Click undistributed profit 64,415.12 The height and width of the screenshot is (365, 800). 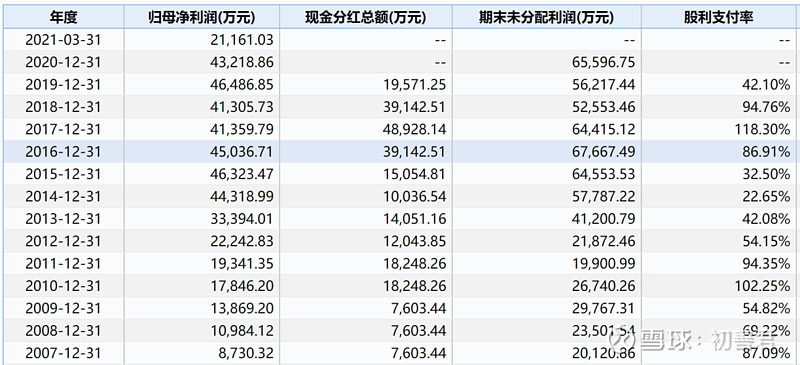[x=604, y=130]
